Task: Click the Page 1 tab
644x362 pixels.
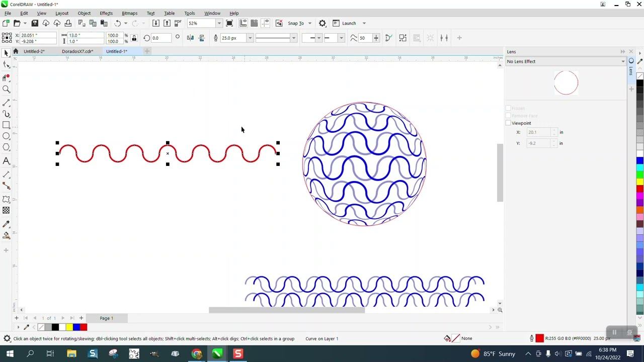Action: click(106, 318)
